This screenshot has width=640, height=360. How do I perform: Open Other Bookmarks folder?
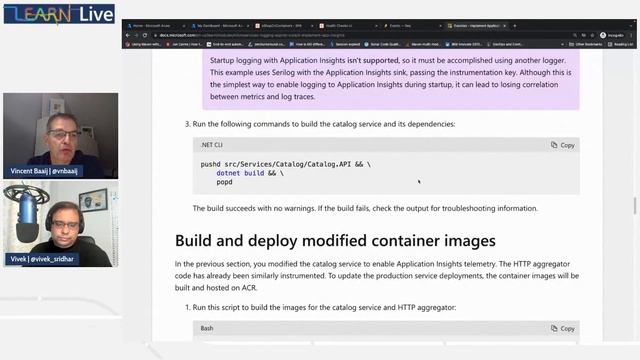click(x=586, y=44)
